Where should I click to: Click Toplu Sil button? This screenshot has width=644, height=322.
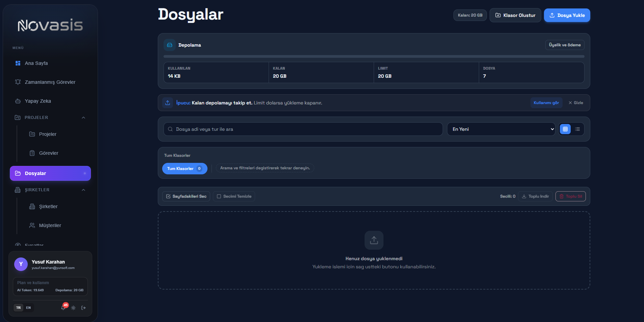tap(571, 196)
